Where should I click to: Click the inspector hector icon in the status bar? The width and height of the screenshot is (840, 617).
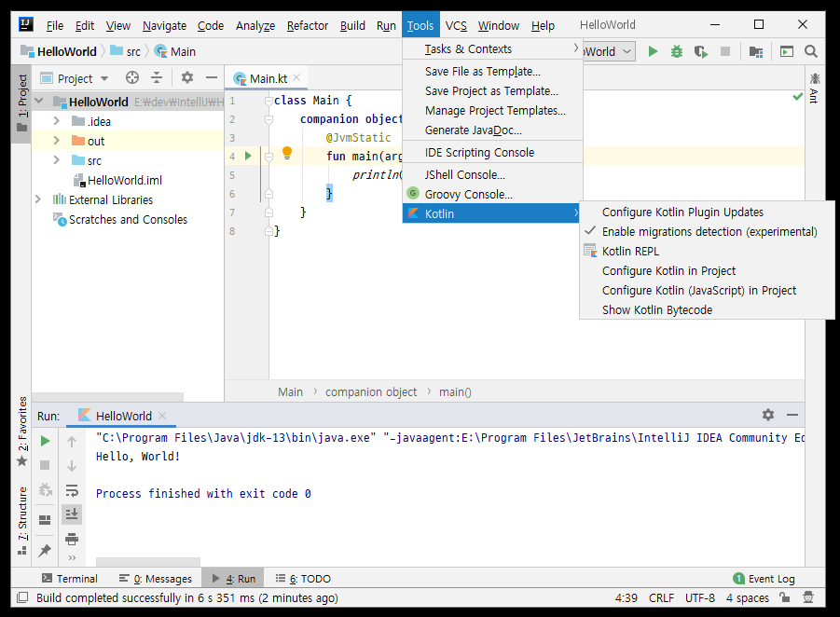[x=808, y=597]
